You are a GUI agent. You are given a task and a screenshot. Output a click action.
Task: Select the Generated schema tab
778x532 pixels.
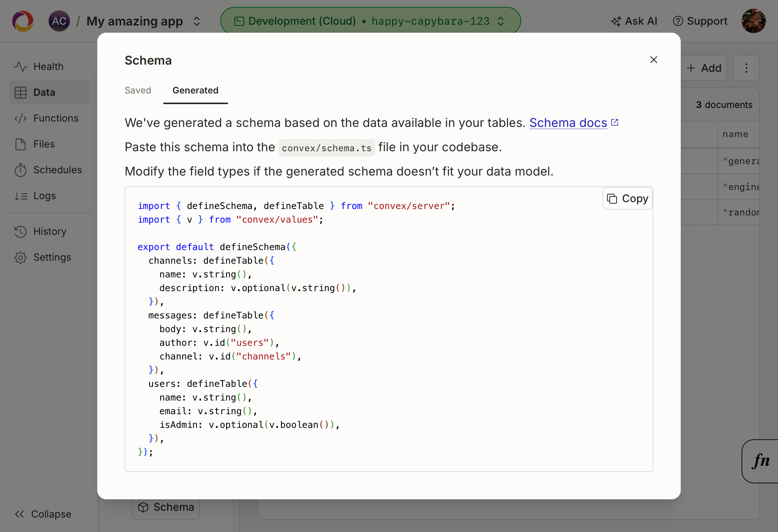[x=195, y=90]
